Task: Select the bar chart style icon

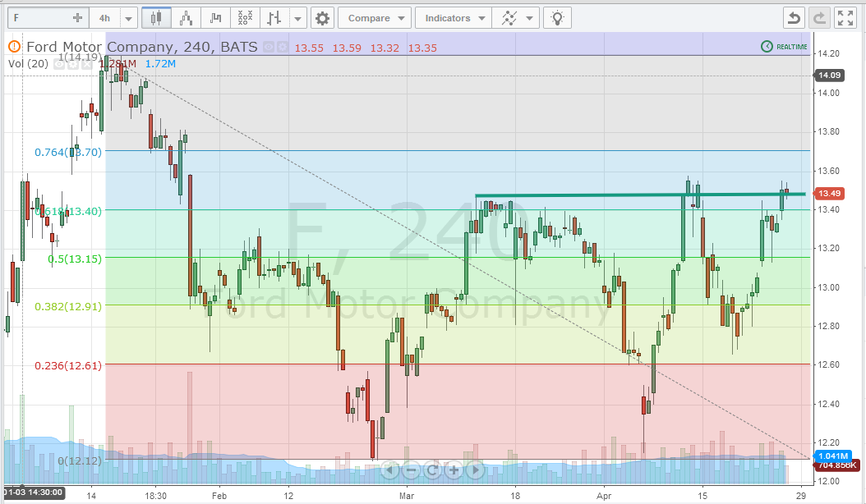Action: [x=274, y=18]
